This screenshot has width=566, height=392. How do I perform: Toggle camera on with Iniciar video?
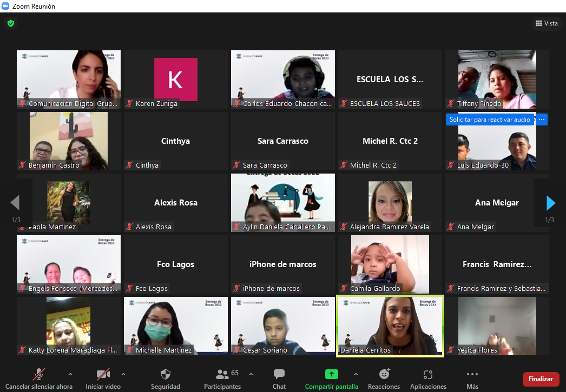coord(103,374)
